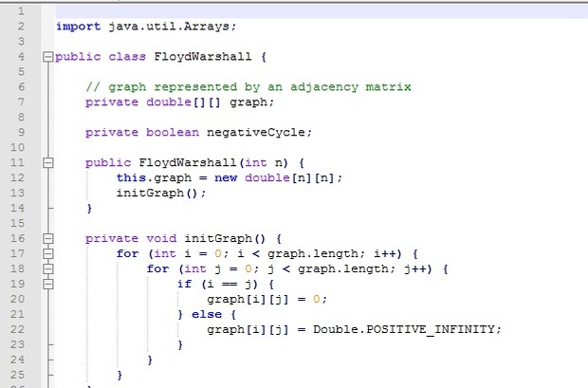Click 'boolean' keyword on line 9
Viewport: 588px width, 388px height.
click(173, 133)
